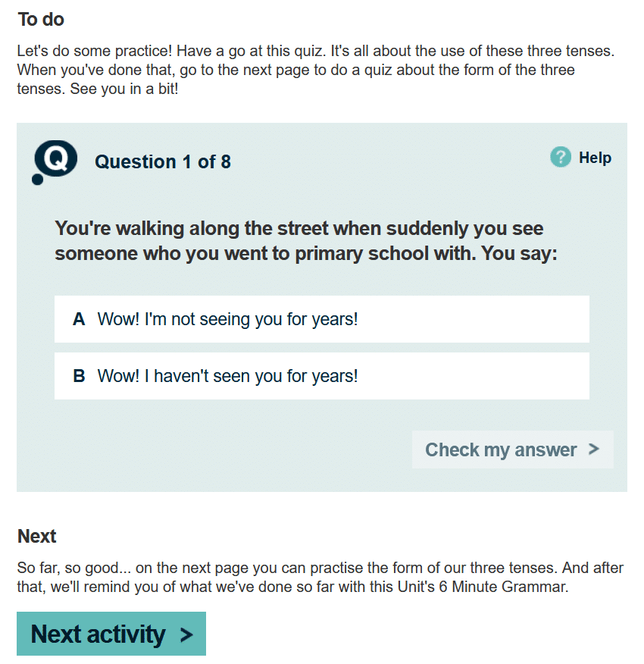
Task: Open the Help text link
Action: click(x=595, y=158)
